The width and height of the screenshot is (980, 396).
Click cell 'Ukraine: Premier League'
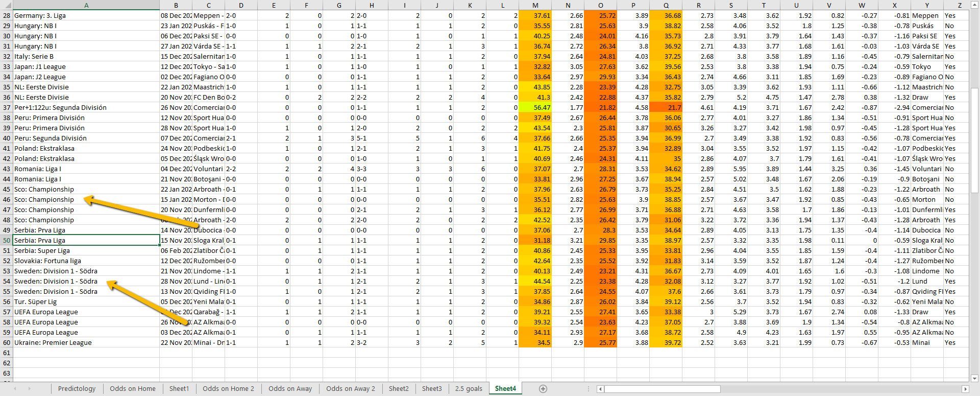click(86, 342)
